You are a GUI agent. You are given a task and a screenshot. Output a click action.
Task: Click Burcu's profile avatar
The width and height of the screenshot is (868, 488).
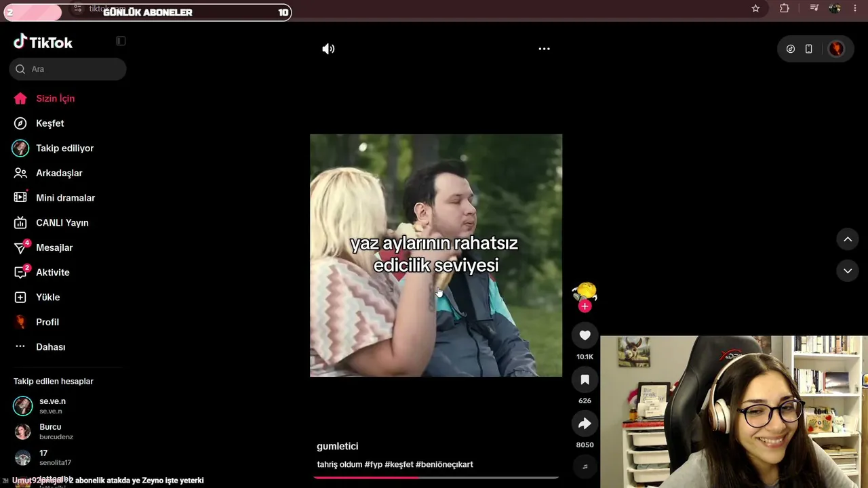[23, 432]
